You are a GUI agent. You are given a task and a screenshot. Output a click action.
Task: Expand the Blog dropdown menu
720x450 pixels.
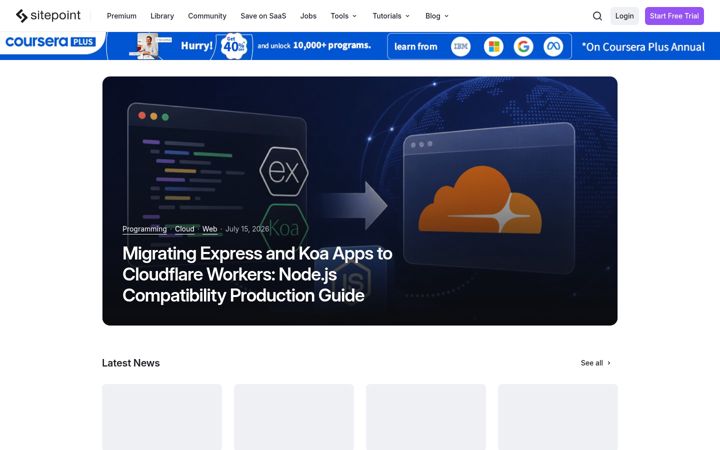click(x=437, y=16)
